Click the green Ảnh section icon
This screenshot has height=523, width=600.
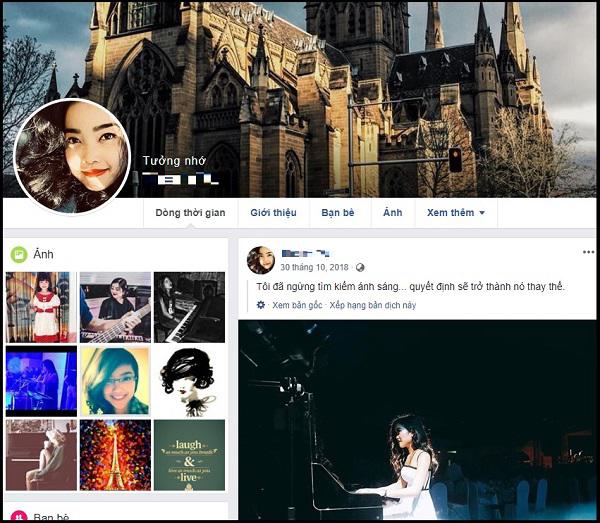[x=19, y=254]
